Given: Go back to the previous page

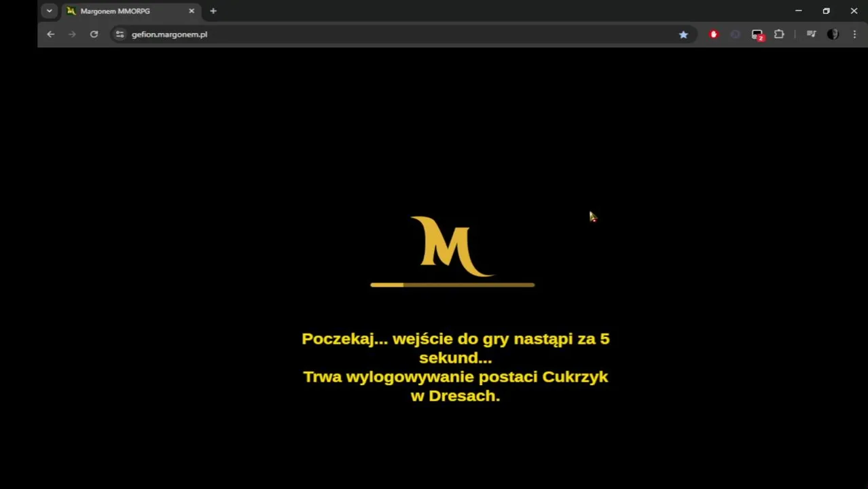Looking at the screenshot, I should tap(50, 34).
